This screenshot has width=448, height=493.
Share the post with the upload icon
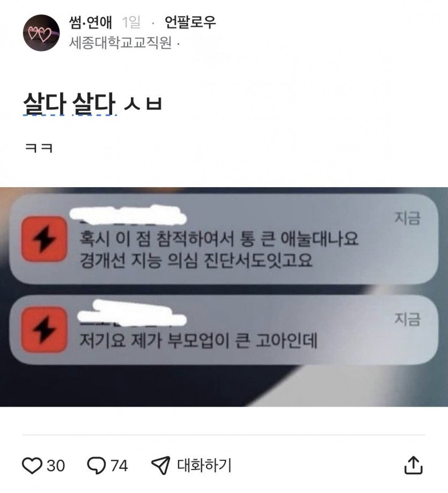pyautogui.click(x=413, y=465)
